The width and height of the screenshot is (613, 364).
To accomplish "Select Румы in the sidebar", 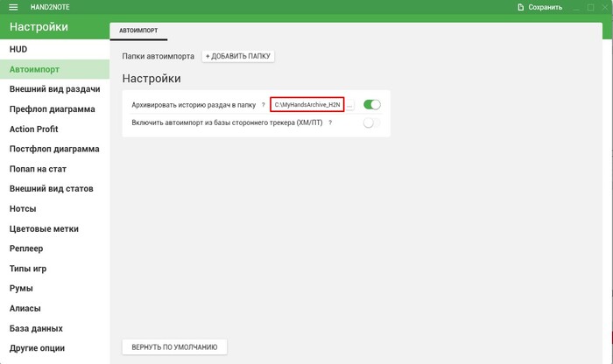I will 54,288.
